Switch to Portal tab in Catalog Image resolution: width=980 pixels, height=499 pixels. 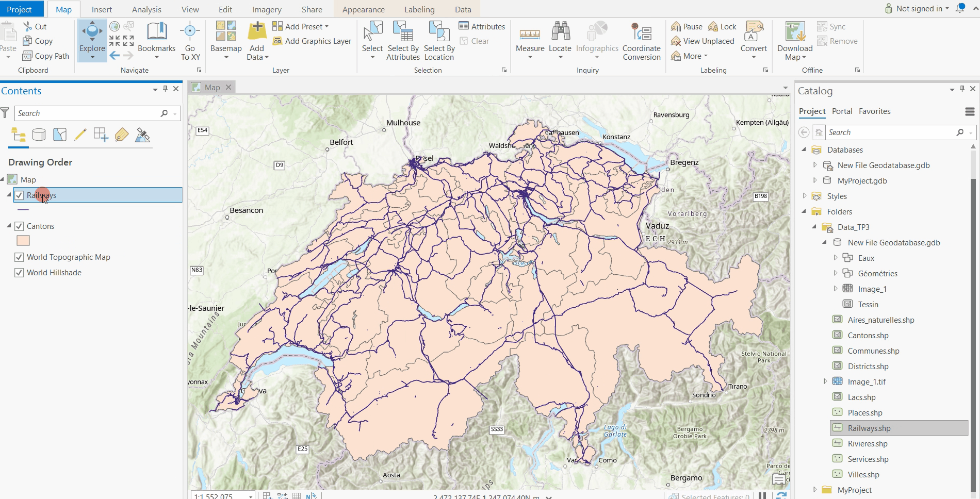coord(842,111)
